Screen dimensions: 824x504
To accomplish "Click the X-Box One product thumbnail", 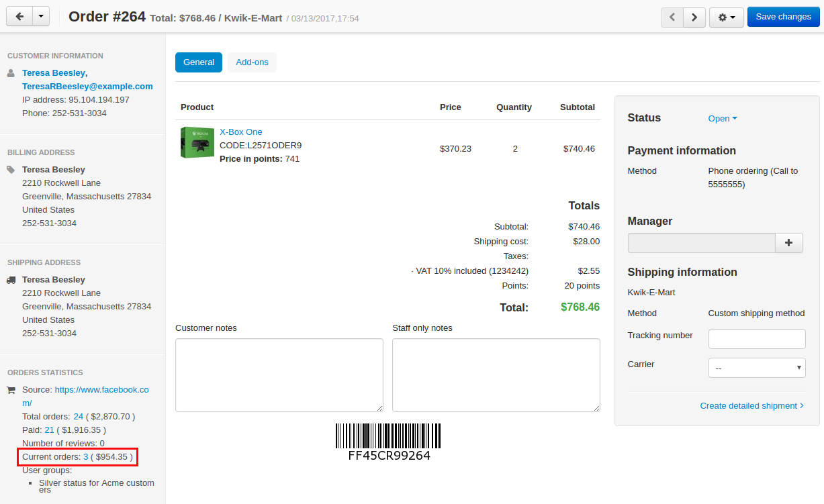I will point(197,142).
